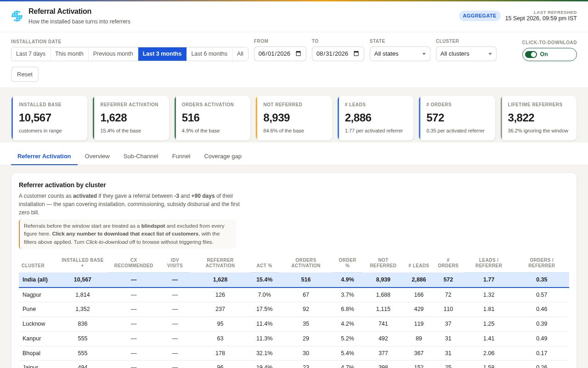The height and width of the screenshot is (368, 588).
Task: Select the This month range
Action: (69, 54)
